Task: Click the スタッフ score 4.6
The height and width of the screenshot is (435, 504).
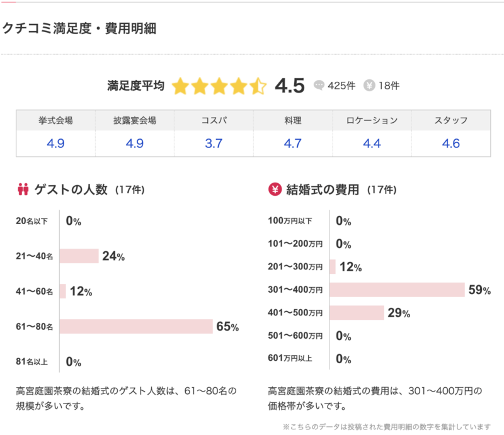Action: (x=451, y=144)
